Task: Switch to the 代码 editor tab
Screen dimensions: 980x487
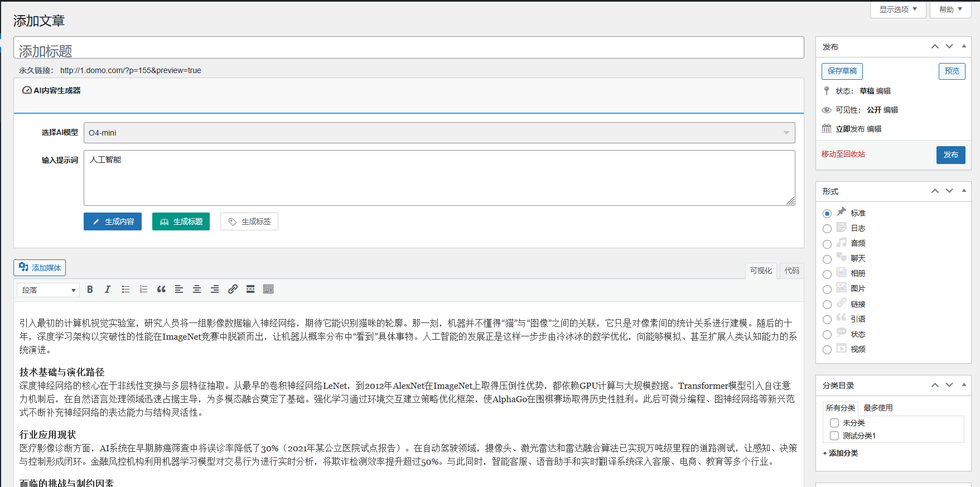Action: pos(792,271)
